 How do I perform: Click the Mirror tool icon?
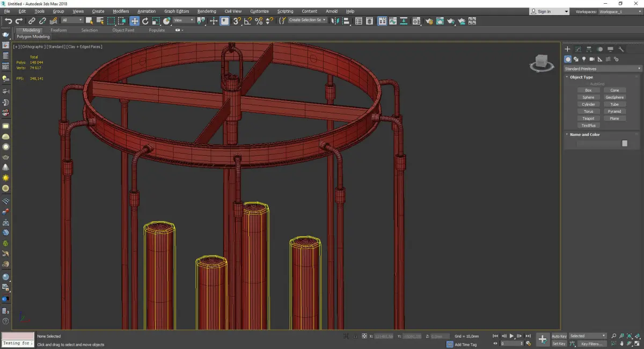tap(335, 21)
